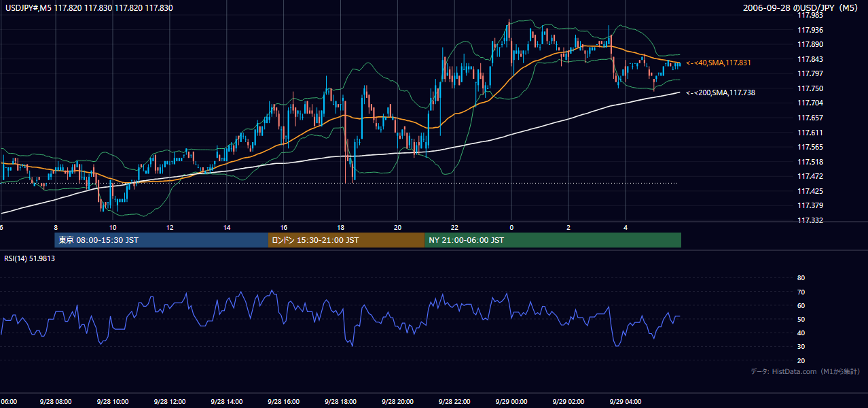Click RSI scale value 30
The width and height of the screenshot is (868, 408).
click(x=801, y=347)
